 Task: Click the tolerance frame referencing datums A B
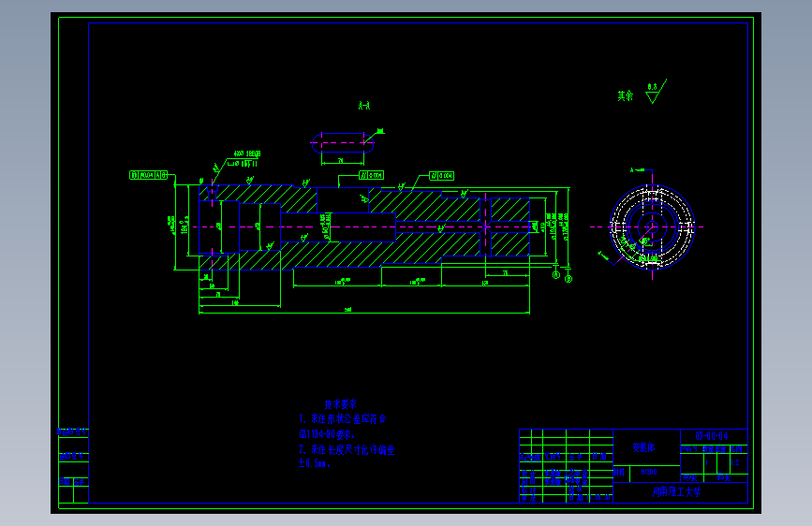(x=149, y=176)
